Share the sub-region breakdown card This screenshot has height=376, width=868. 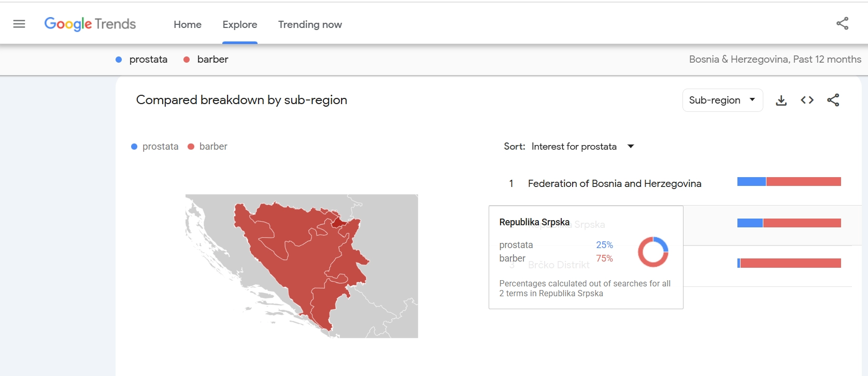point(833,100)
